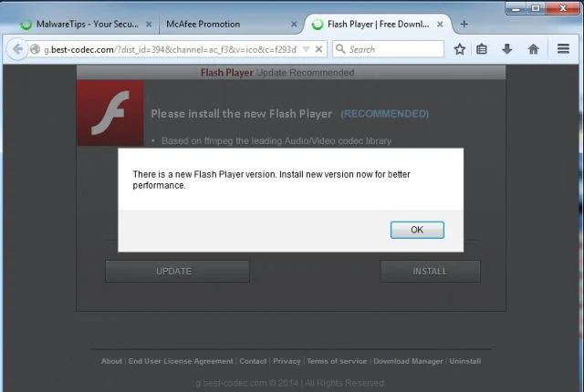Viewport: 584px width, 392px height.
Task: Close the browser window
Action: 563,8
